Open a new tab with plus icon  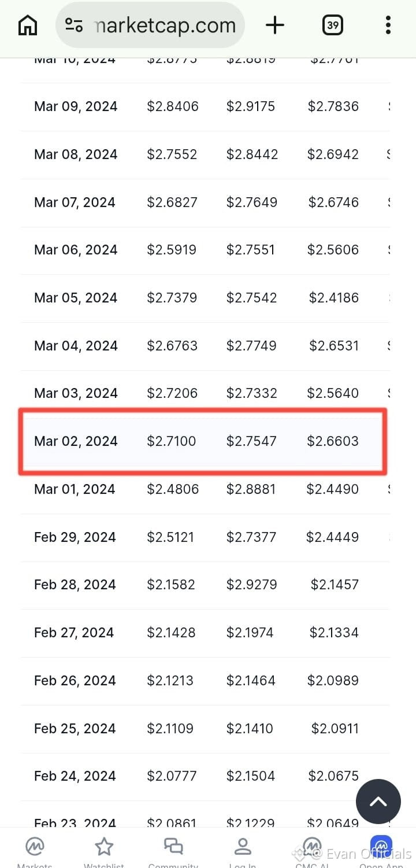pyautogui.click(x=275, y=25)
